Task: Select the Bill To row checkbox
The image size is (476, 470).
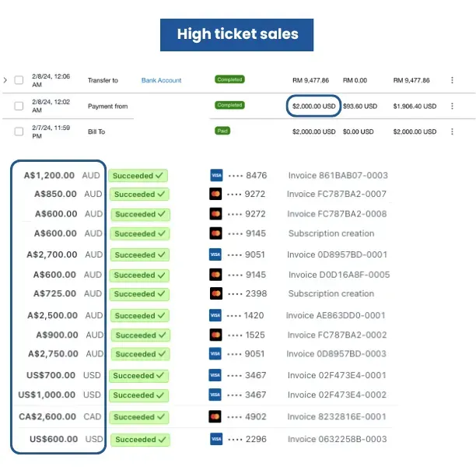Action: tap(19, 132)
